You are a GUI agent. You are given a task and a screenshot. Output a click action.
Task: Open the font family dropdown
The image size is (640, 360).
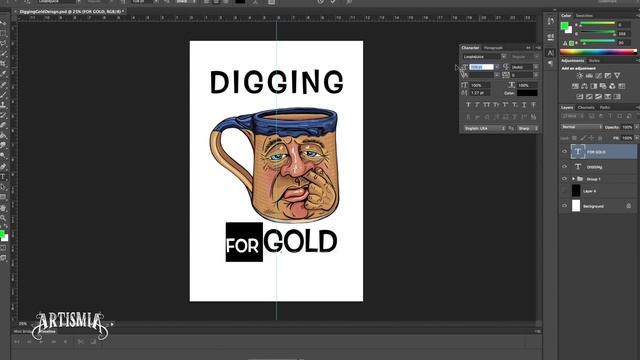504,57
